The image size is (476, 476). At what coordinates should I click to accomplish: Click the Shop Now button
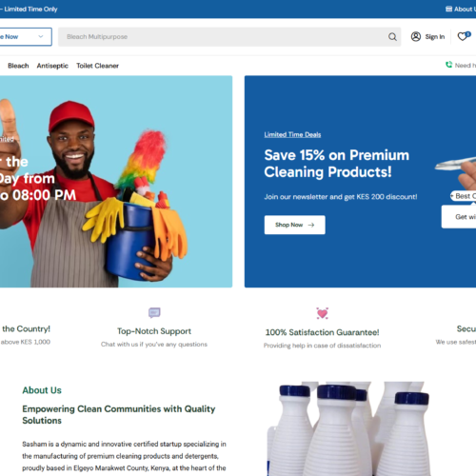[294, 225]
